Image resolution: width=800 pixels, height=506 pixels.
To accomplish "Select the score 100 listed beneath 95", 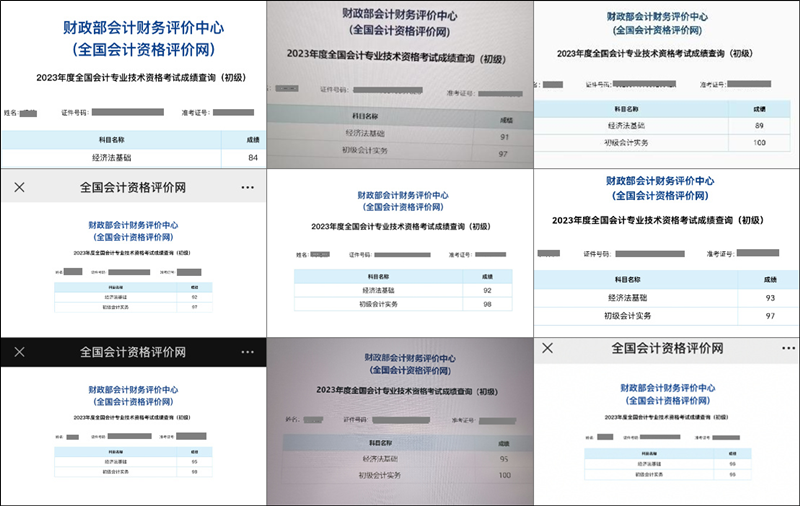I will (505, 475).
